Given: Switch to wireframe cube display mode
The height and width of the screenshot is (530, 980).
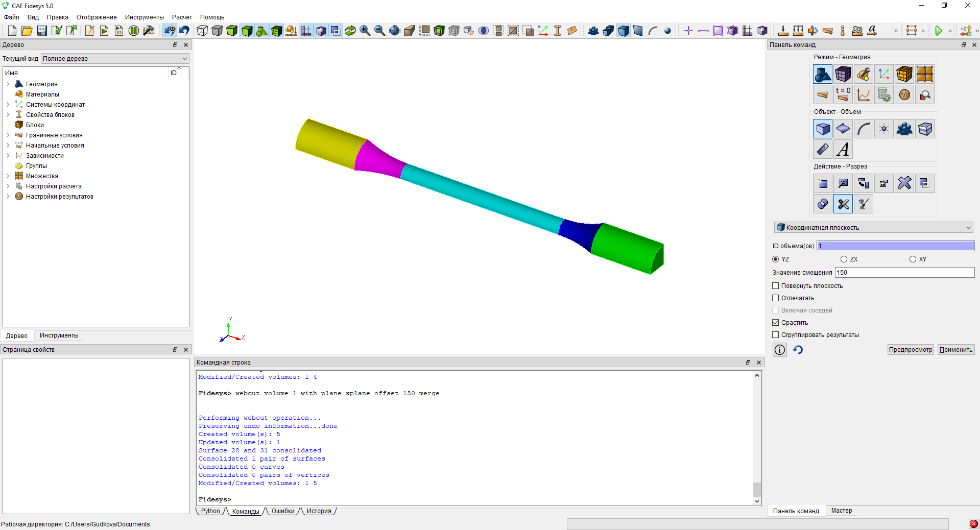Looking at the screenshot, I should [202, 31].
